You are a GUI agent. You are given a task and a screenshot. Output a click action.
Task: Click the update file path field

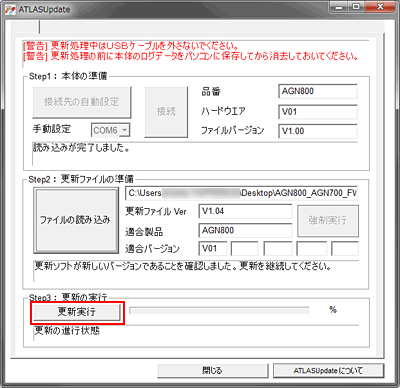(241, 193)
